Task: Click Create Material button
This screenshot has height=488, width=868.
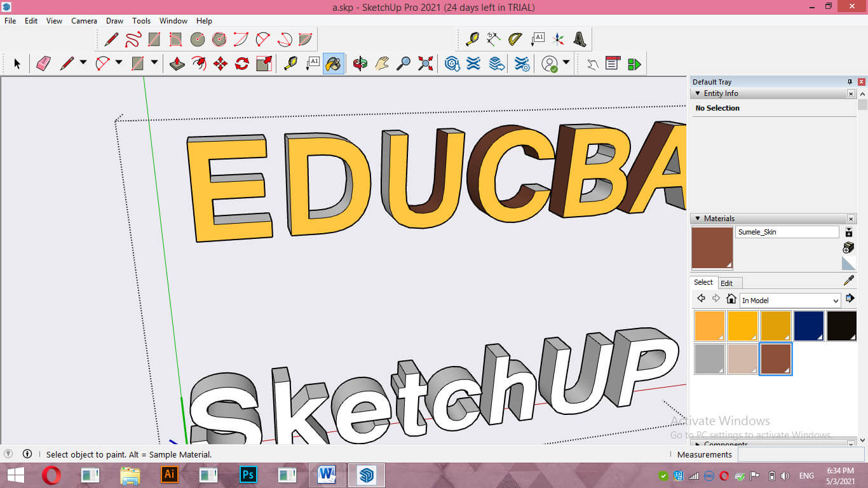Action: point(848,247)
